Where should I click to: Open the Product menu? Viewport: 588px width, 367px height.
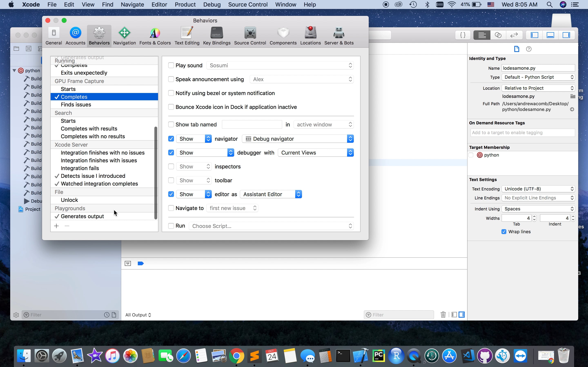tap(185, 4)
